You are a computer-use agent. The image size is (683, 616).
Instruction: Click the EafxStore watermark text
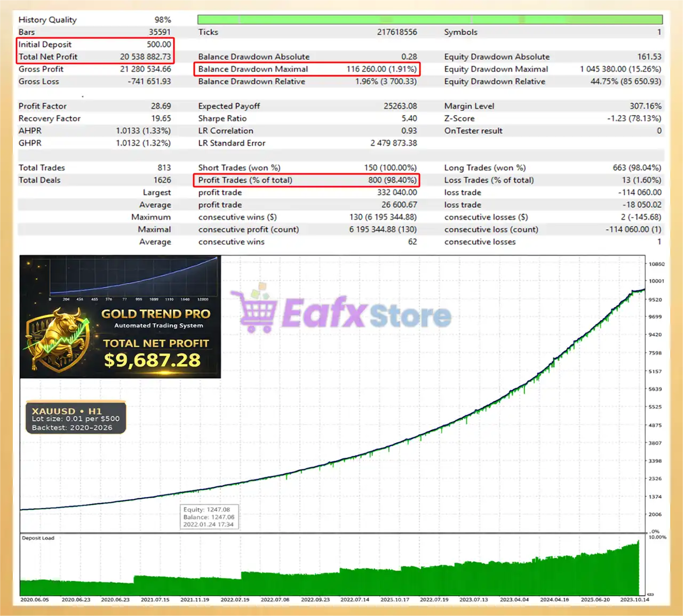click(x=366, y=314)
